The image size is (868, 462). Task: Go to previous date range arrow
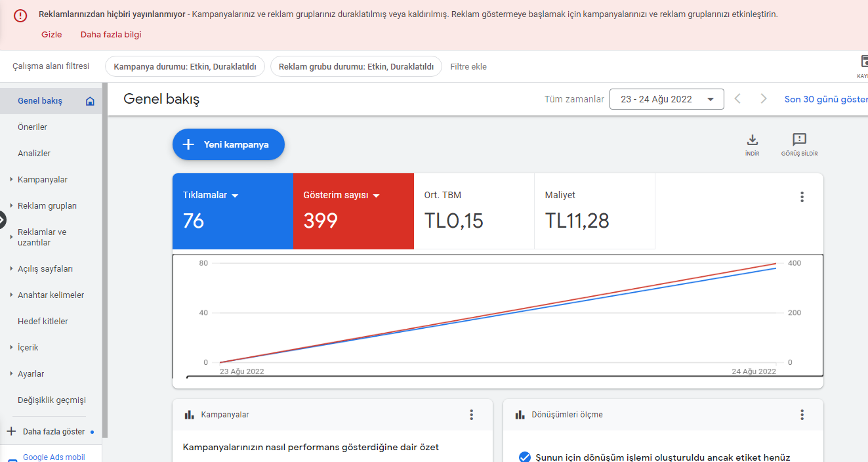737,99
